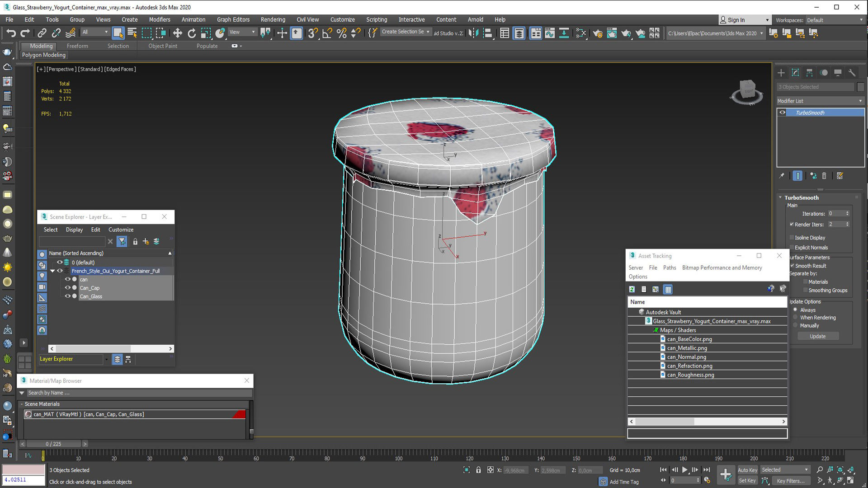Click the Play Animation button
868x488 pixels.
684,470
